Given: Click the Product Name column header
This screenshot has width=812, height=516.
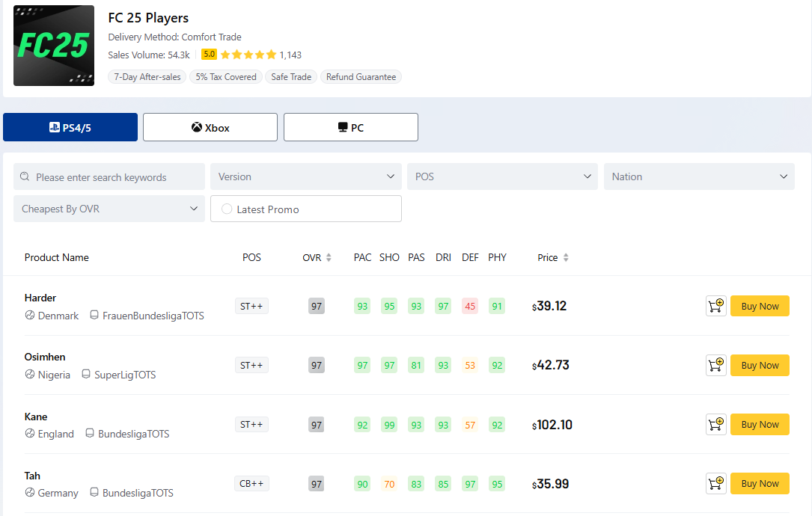Looking at the screenshot, I should click(x=56, y=257).
